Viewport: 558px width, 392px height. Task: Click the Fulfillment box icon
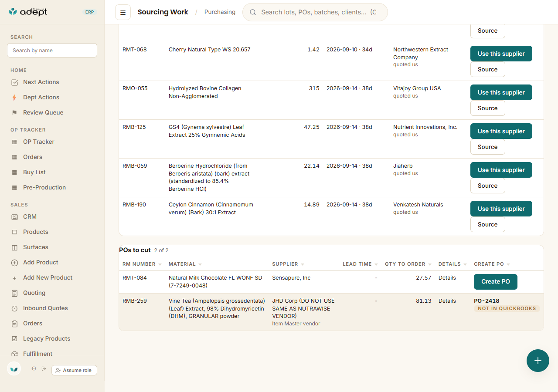[14, 354]
